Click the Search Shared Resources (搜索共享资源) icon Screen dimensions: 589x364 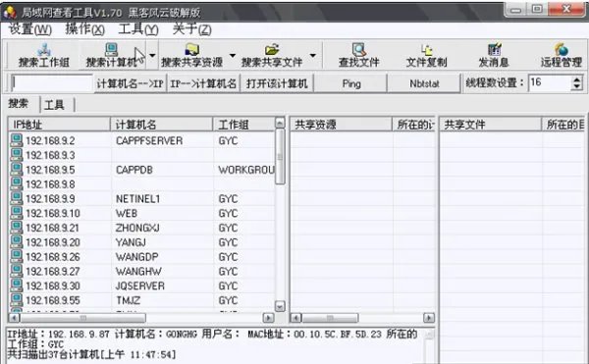(192, 49)
